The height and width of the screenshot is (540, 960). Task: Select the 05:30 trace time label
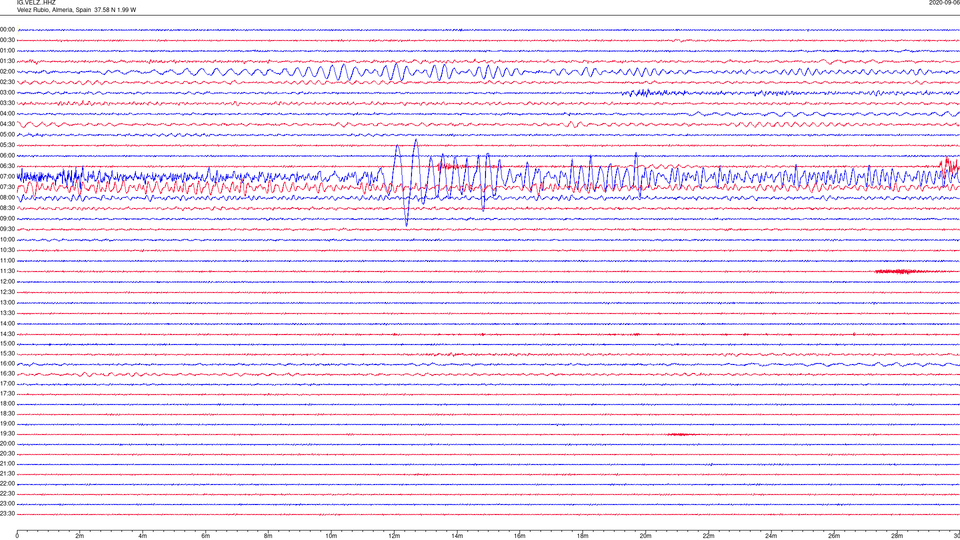(x=8, y=145)
